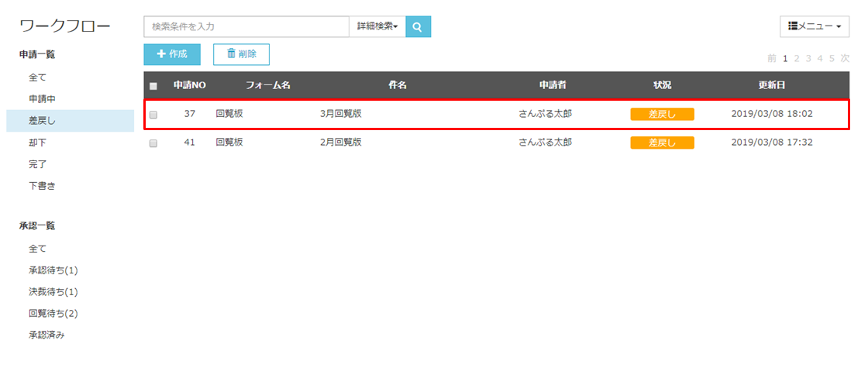Click the date 2019/03/08 18:02
The height and width of the screenshot is (392, 868).
(772, 114)
